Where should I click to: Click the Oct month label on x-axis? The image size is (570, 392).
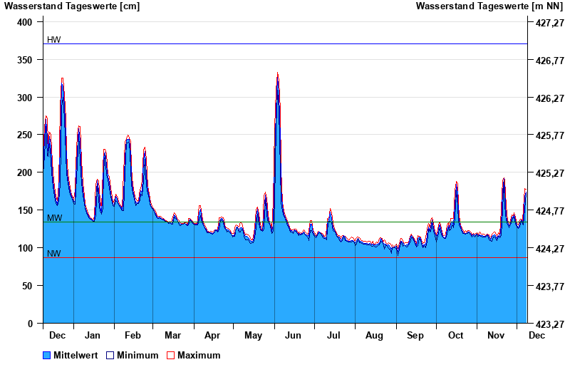(x=455, y=336)
